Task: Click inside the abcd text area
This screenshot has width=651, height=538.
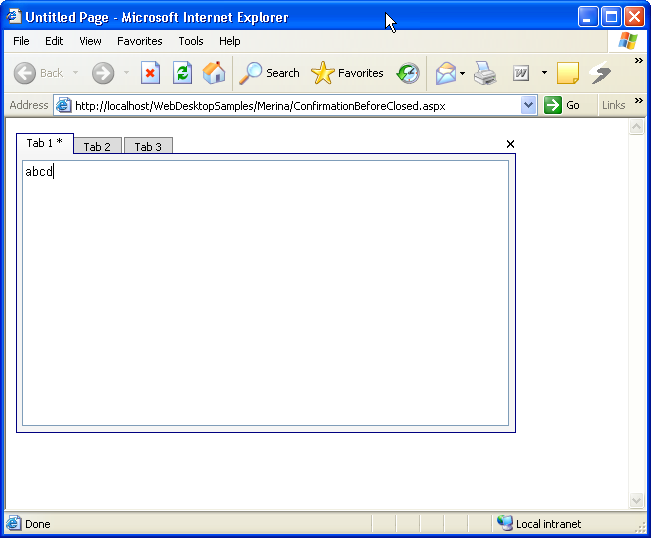Action: click(265, 292)
